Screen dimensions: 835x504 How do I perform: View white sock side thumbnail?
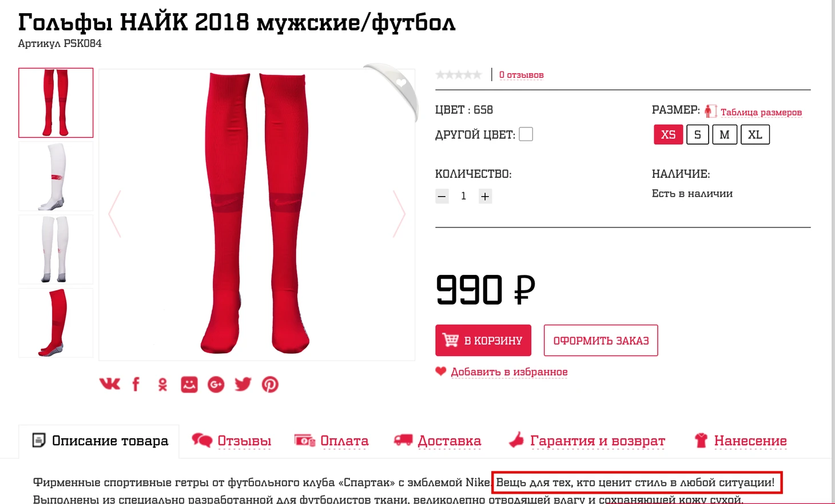(55, 177)
